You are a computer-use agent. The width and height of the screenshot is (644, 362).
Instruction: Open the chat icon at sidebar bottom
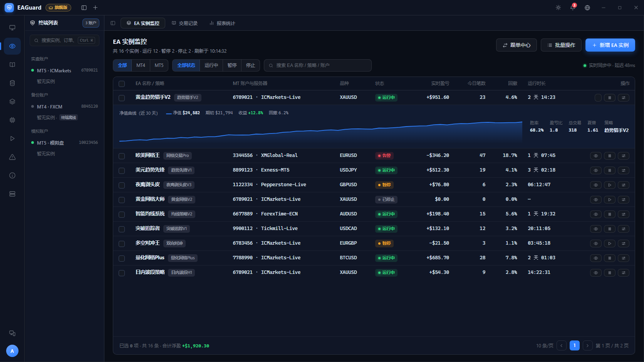pos(12,333)
